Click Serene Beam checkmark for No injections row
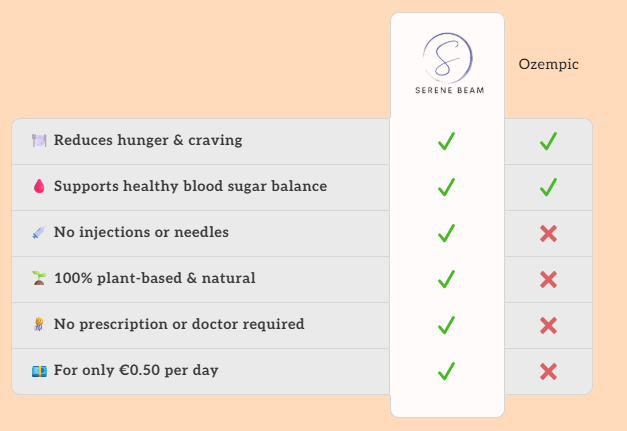Screen dimensions: 627x431 [x=446, y=233]
